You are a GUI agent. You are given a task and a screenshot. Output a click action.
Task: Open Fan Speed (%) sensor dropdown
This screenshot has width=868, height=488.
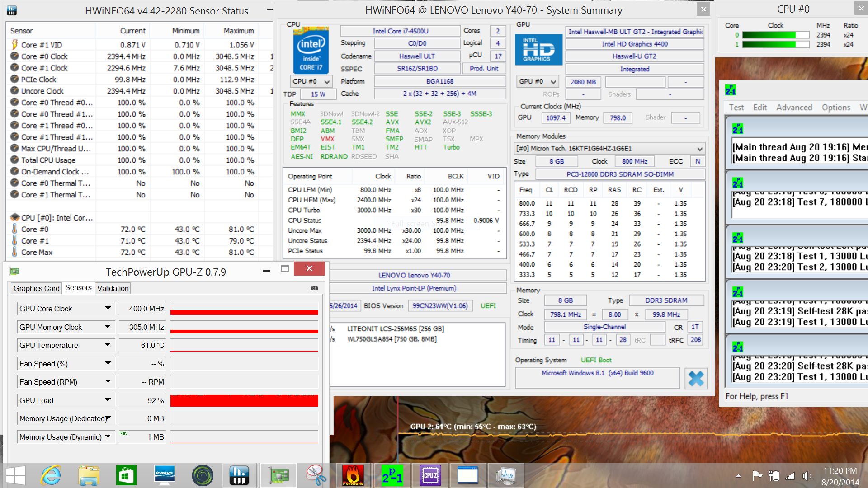tap(108, 364)
